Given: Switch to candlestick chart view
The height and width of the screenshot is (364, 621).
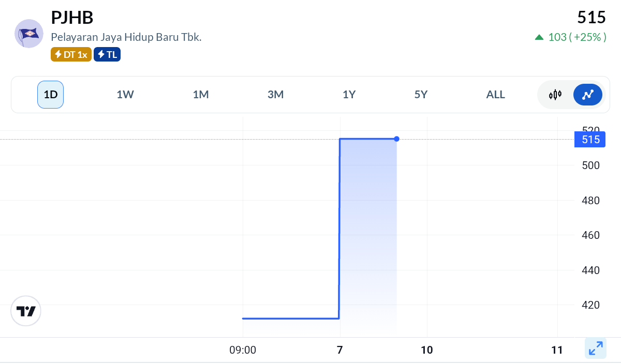Looking at the screenshot, I should pos(555,95).
